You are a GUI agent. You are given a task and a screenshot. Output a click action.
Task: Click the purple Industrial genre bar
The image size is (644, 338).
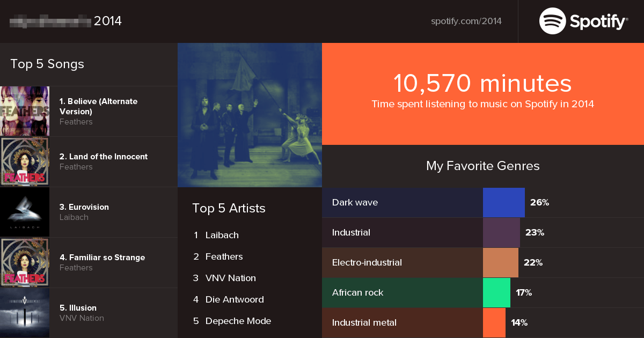501,232
